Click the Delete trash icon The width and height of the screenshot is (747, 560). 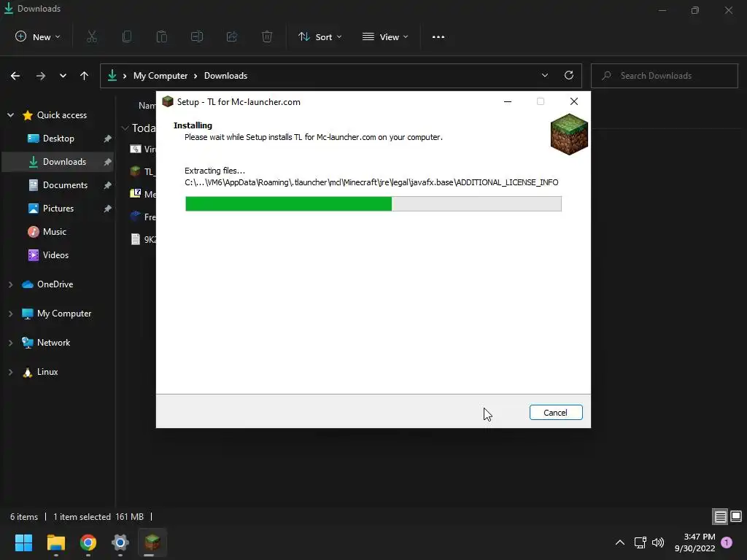(x=267, y=36)
